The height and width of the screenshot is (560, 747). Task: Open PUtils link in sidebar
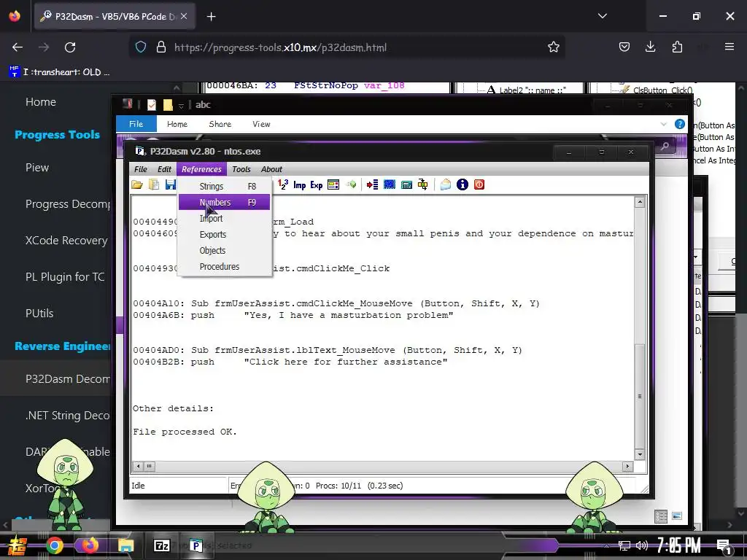pyautogui.click(x=39, y=314)
